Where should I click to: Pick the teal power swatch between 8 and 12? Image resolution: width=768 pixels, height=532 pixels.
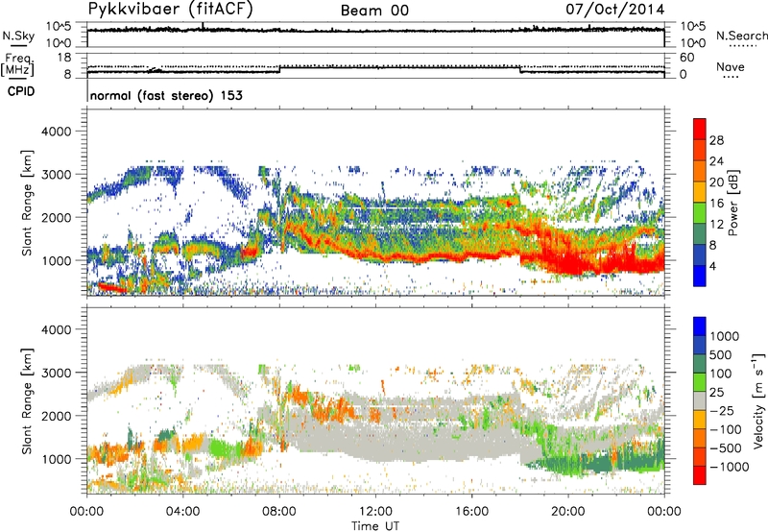[700, 234]
